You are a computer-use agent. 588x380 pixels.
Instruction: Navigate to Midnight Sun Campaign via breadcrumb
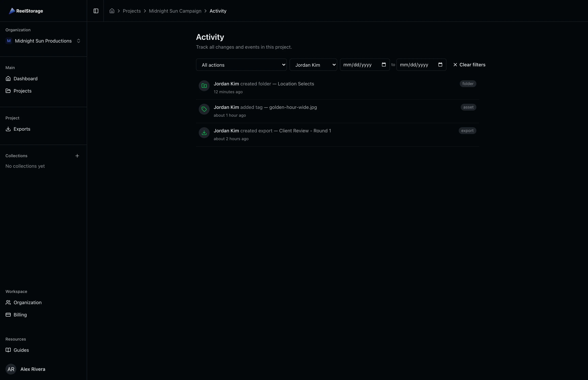[175, 11]
